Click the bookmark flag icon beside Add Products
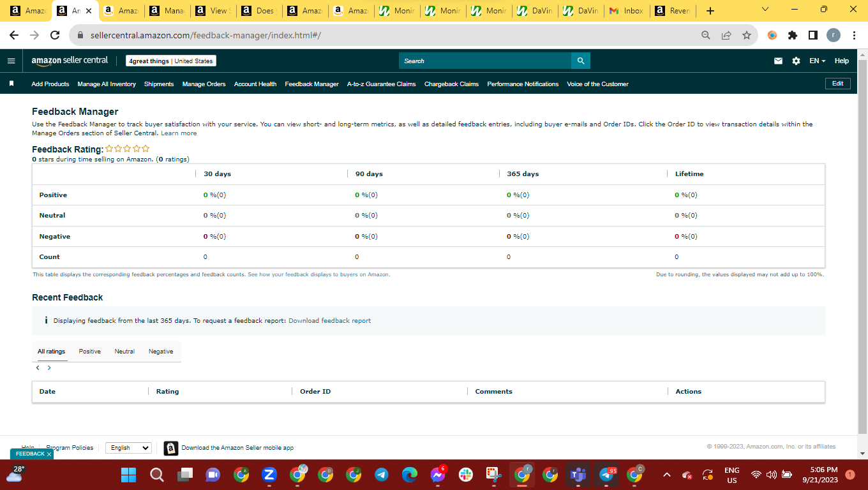 (11, 84)
